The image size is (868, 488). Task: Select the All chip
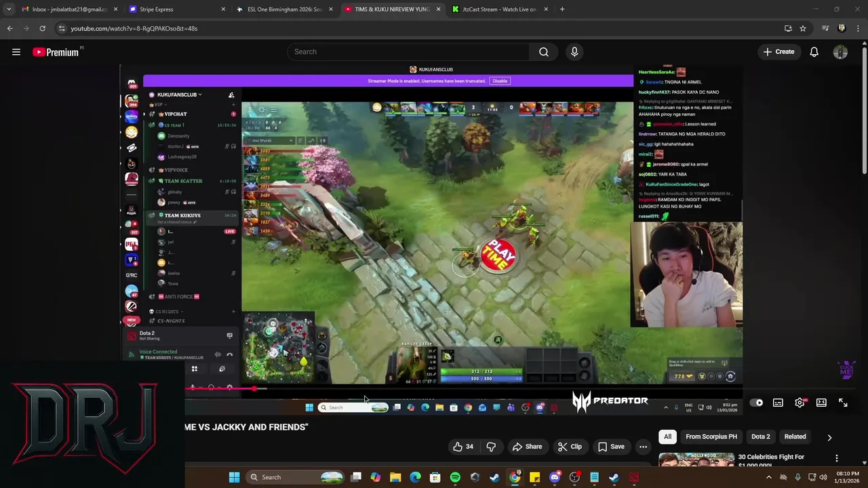[667, 437]
